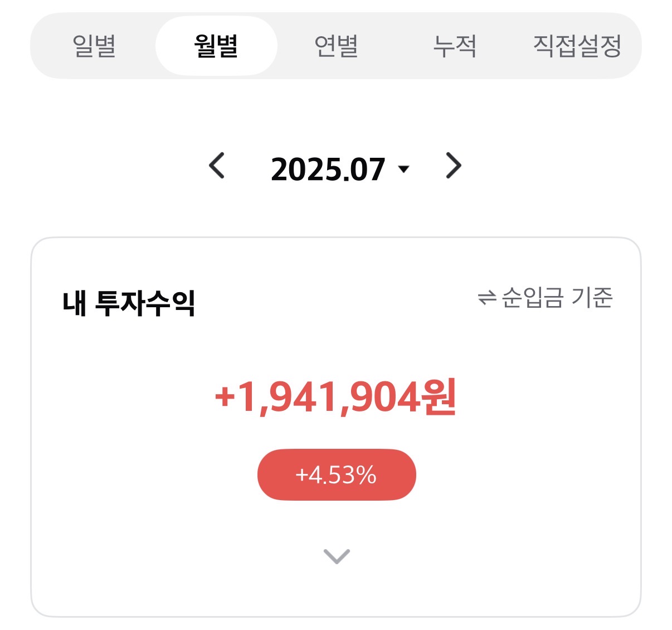
Task: Toggle the 순입금 기준 calculation basis
Action: tap(546, 298)
